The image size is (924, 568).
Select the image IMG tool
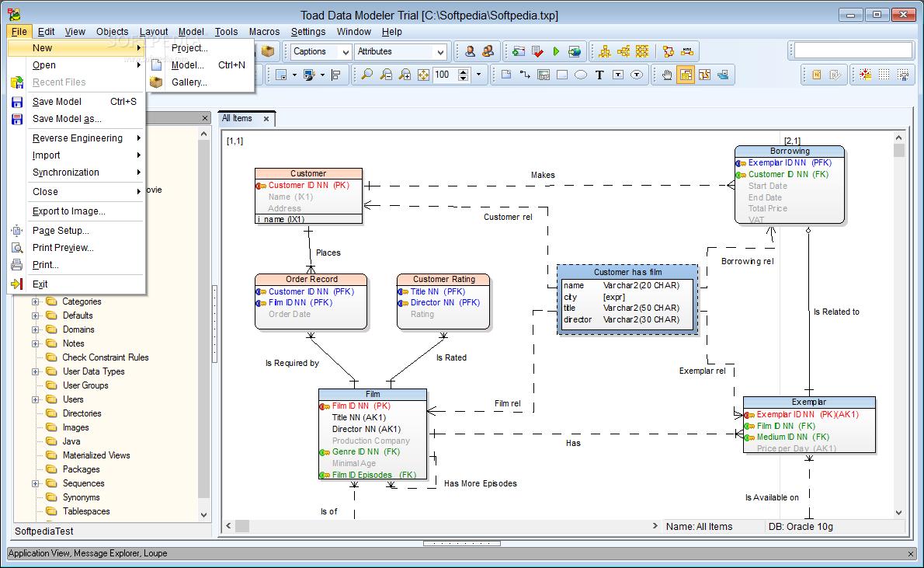point(544,75)
